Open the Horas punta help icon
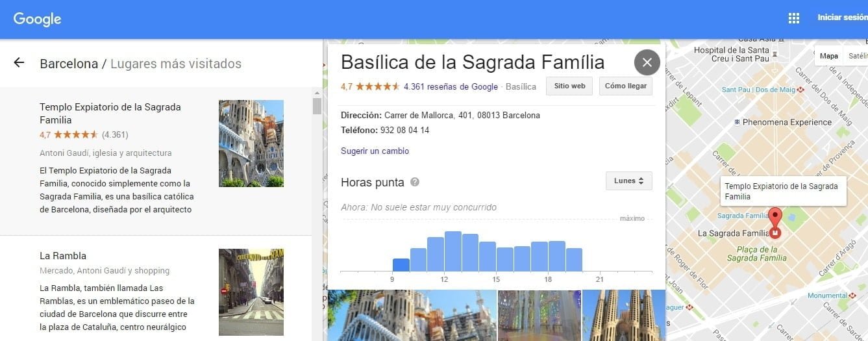This screenshot has height=341, width=868. 415,183
